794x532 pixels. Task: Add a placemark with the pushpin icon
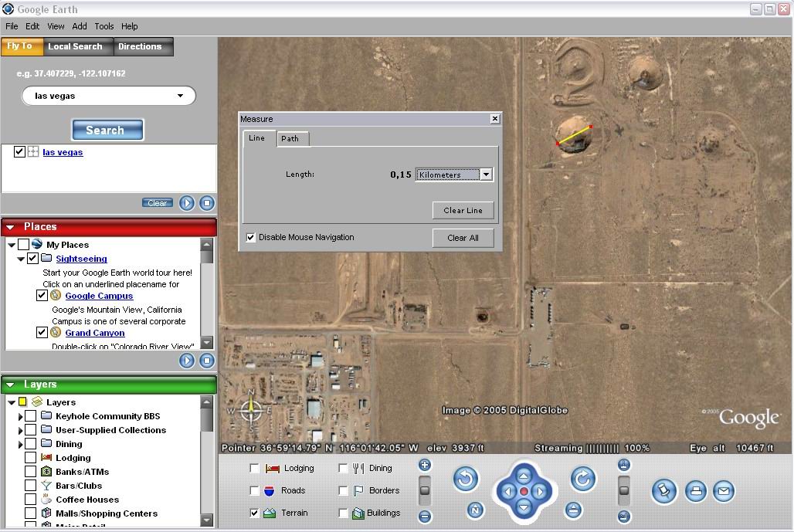664,490
